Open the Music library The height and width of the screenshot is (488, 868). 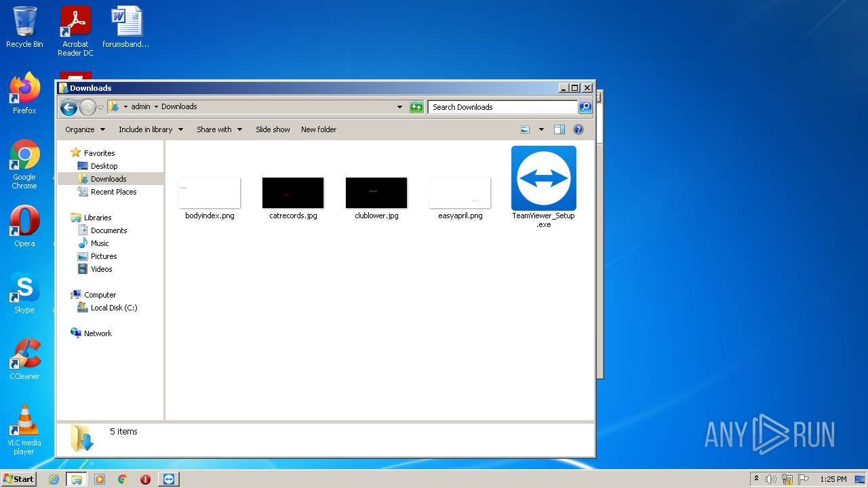pyautogui.click(x=100, y=243)
